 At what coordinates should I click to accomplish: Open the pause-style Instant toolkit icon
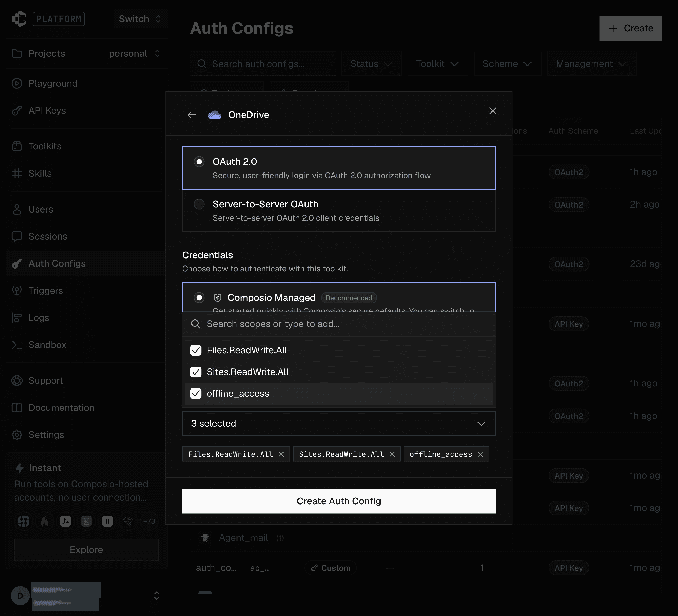point(107,521)
